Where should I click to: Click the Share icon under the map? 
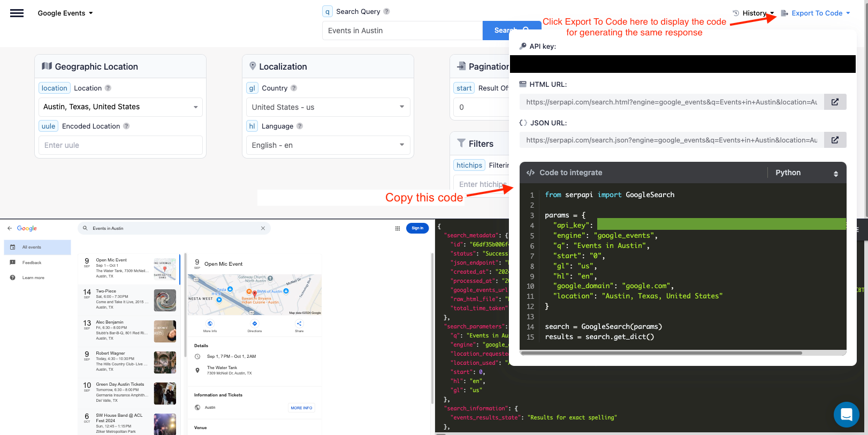(299, 324)
